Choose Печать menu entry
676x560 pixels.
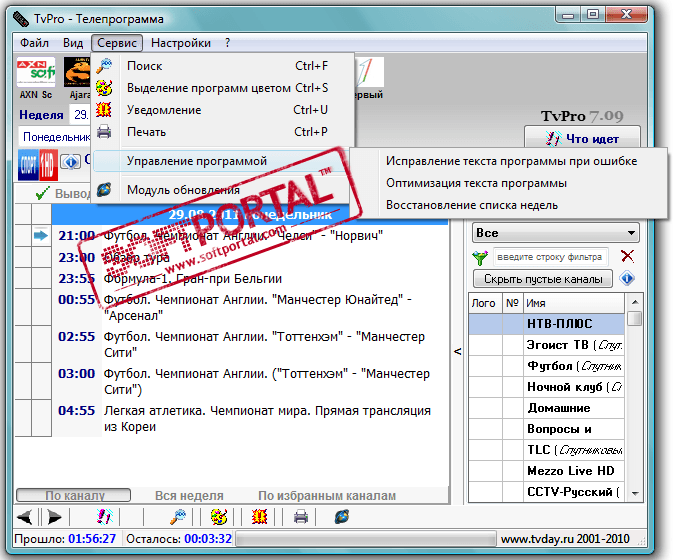[223, 132]
